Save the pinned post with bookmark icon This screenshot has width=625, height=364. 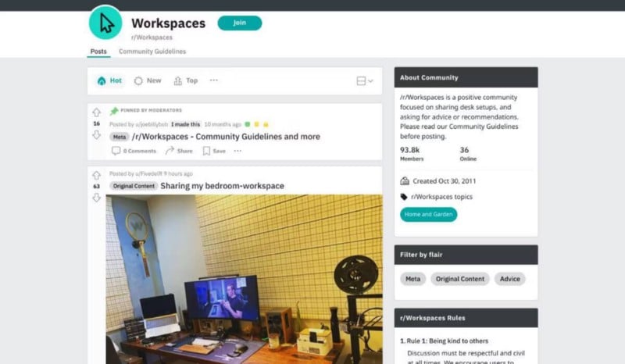point(206,151)
